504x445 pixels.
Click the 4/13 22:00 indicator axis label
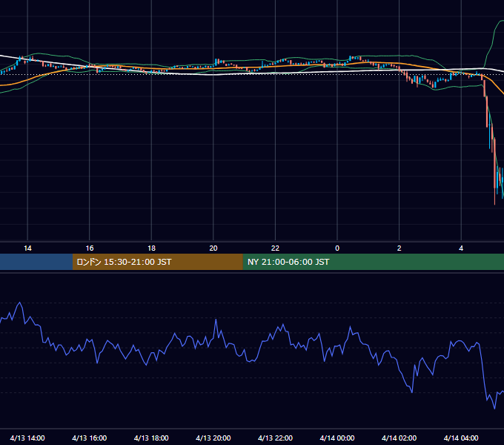[275, 438]
